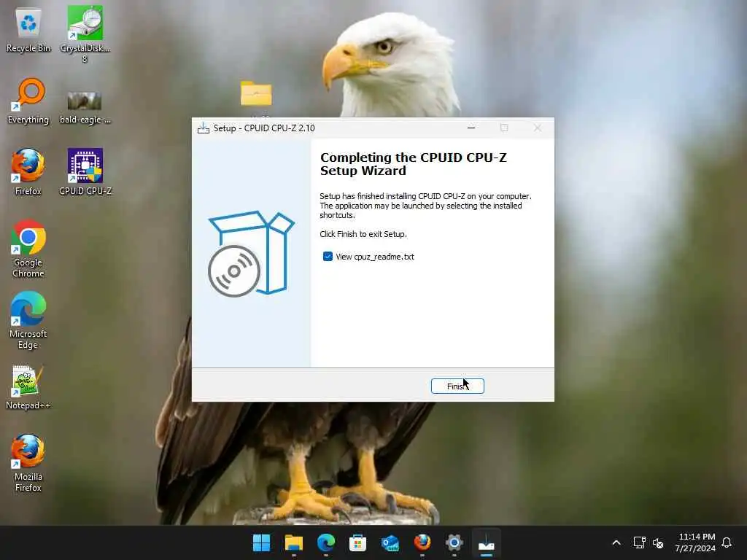Open File Explorer from the taskbar
The height and width of the screenshot is (560, 747).
[x=293, y=542]
